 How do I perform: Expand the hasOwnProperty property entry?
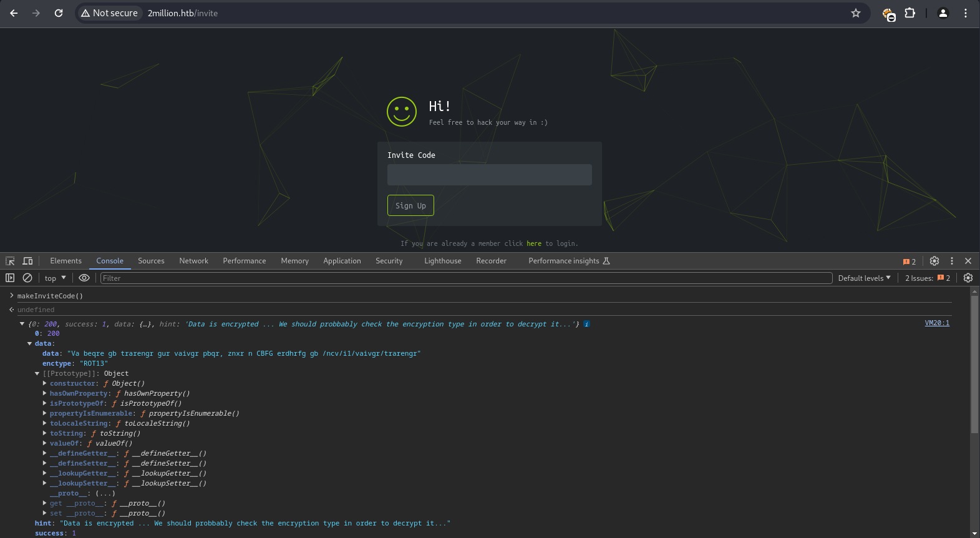click(45, 394)
